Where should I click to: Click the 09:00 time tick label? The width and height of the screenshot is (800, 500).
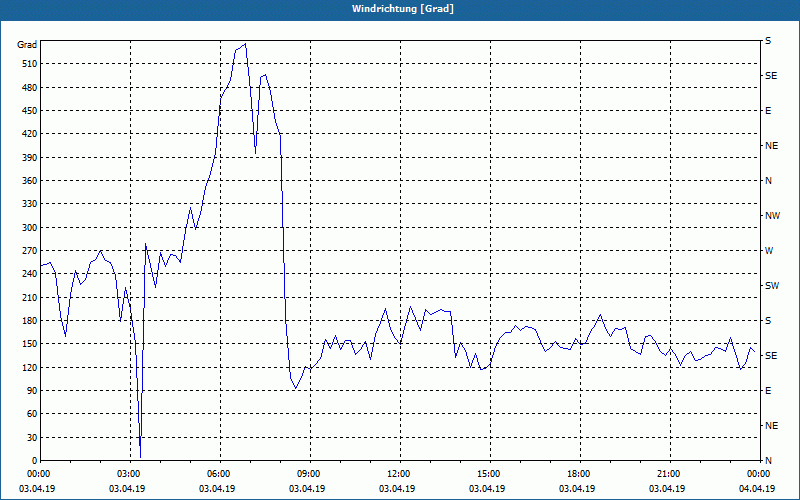(308, 474)
